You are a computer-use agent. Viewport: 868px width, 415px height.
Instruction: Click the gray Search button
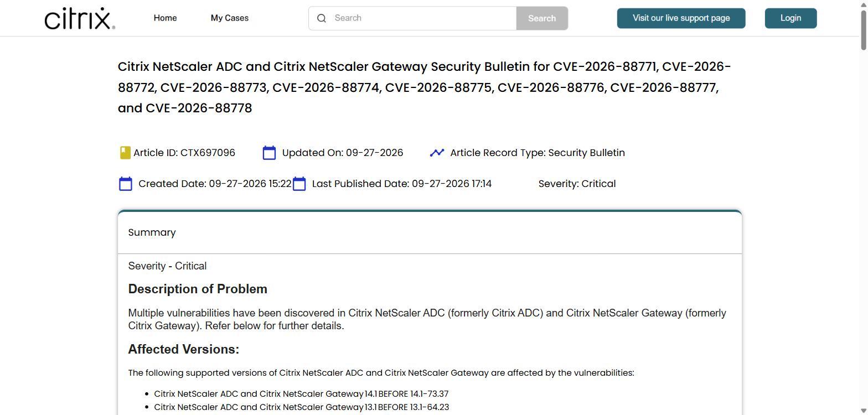[542, 18]
